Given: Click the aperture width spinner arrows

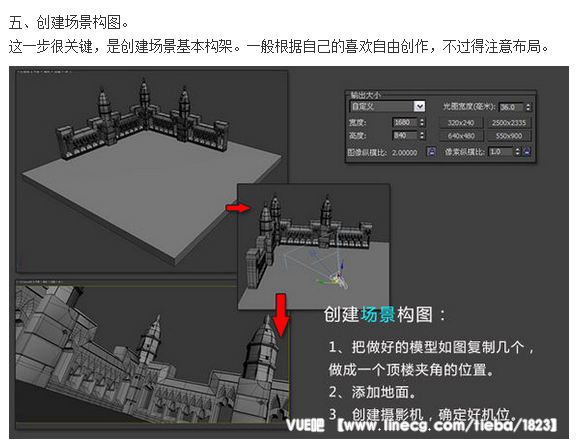Looking at the screenshot, I should (528, 107).
